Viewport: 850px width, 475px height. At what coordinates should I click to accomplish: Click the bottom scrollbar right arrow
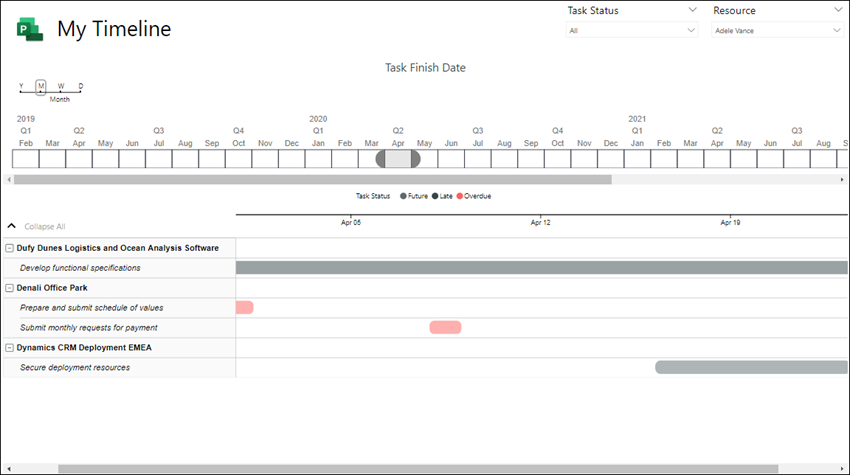pos(842,468)
